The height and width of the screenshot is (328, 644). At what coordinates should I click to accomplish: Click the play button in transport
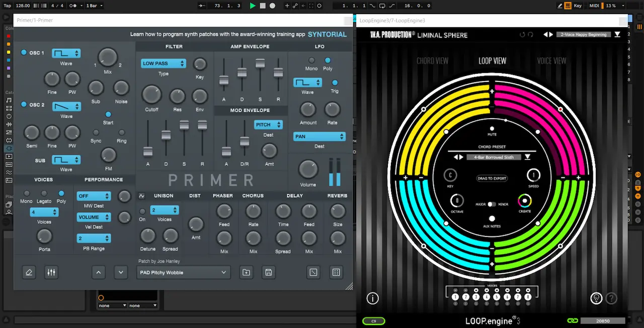pos(253,6)
